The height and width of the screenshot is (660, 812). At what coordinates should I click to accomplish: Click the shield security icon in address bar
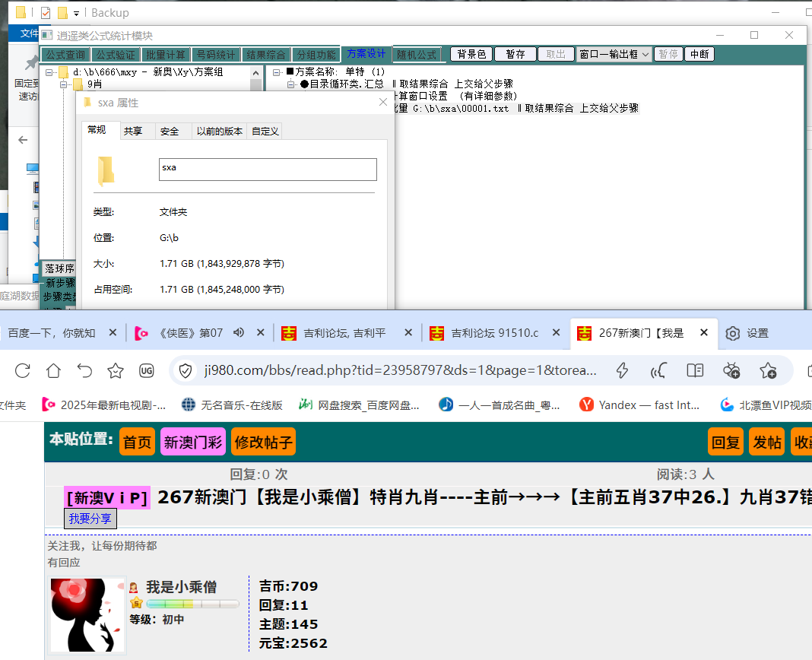[x=185, y=370]
